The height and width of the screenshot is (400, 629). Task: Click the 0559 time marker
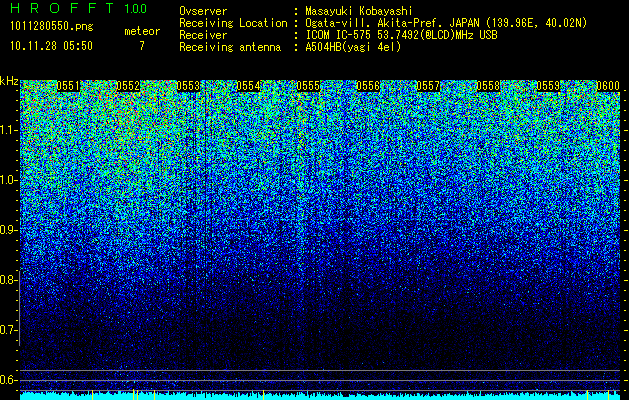pos(548,86)
